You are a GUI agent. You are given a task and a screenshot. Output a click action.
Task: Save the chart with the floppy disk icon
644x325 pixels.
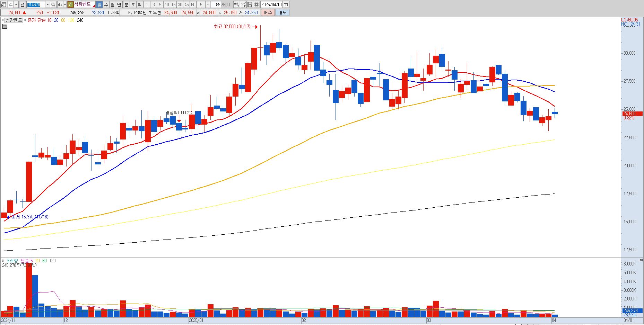250,4
